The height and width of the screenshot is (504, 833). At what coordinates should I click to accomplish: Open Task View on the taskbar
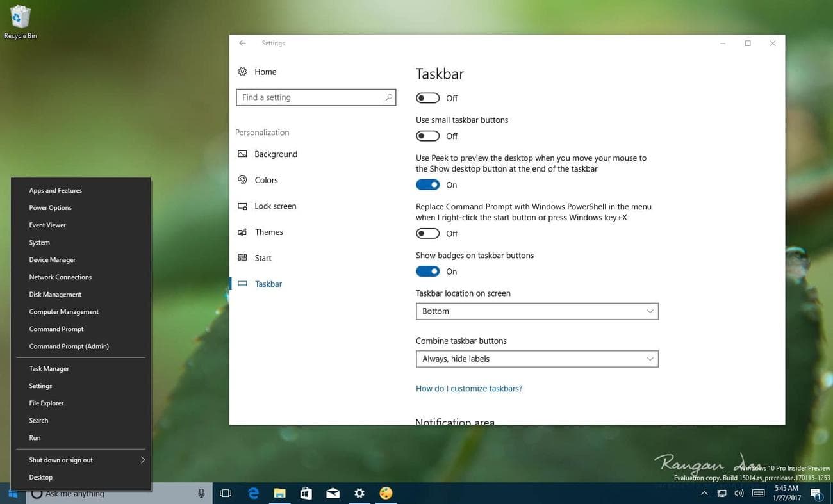tap(226, 493)
